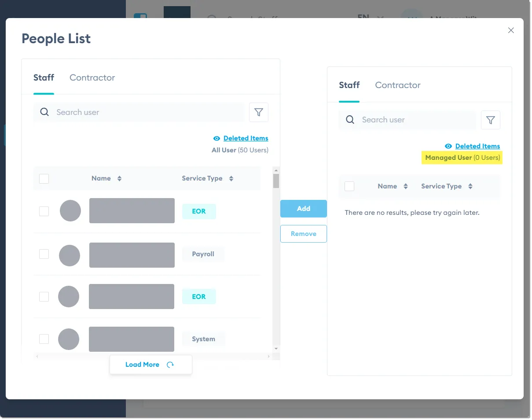The width and height of the screenshot is (532, 420).
Task: Click scrollbar down arrow of user list
Action: click(x=276, y=349)
